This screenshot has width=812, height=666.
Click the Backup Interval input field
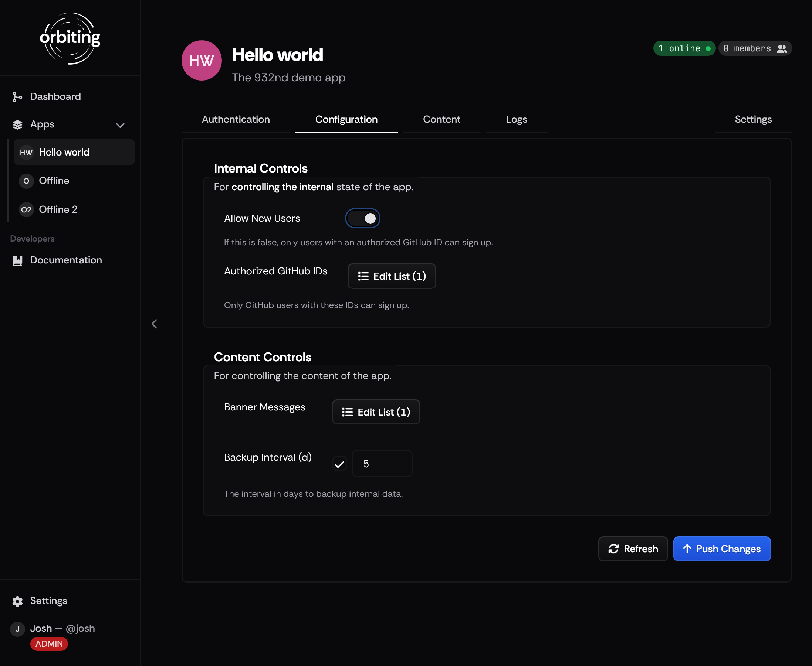(x=382, y=463)
